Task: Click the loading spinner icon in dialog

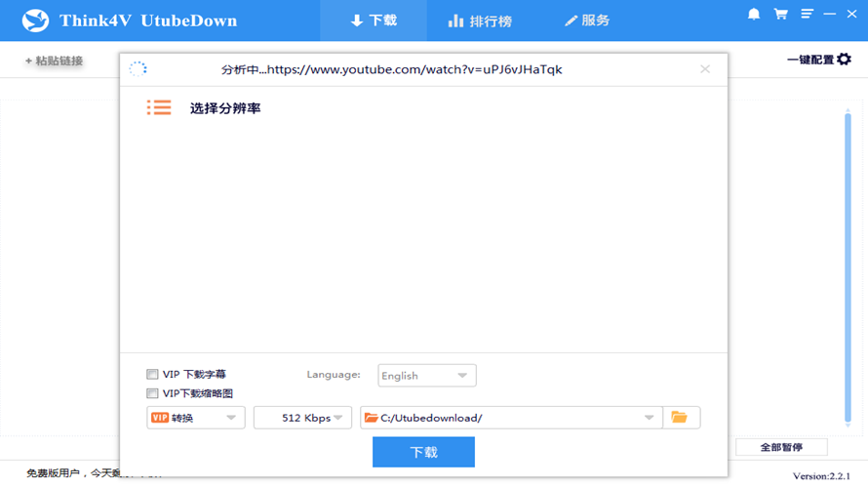Action: (138, 69)
